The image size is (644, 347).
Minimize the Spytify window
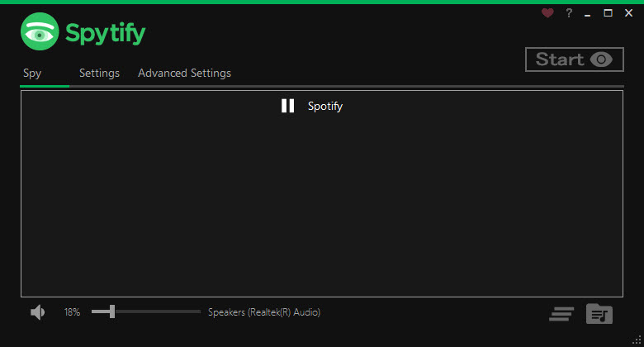pyautogui.click(x=588, y=15)
